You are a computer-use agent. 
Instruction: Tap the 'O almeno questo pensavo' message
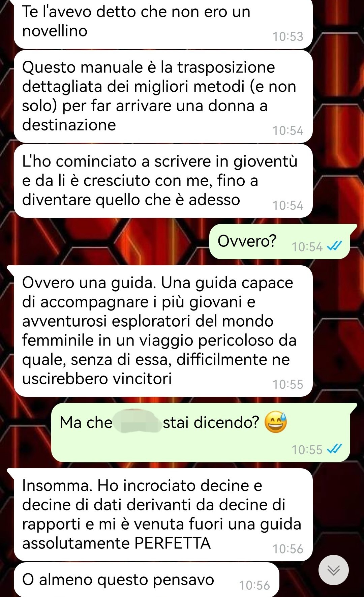146,579
